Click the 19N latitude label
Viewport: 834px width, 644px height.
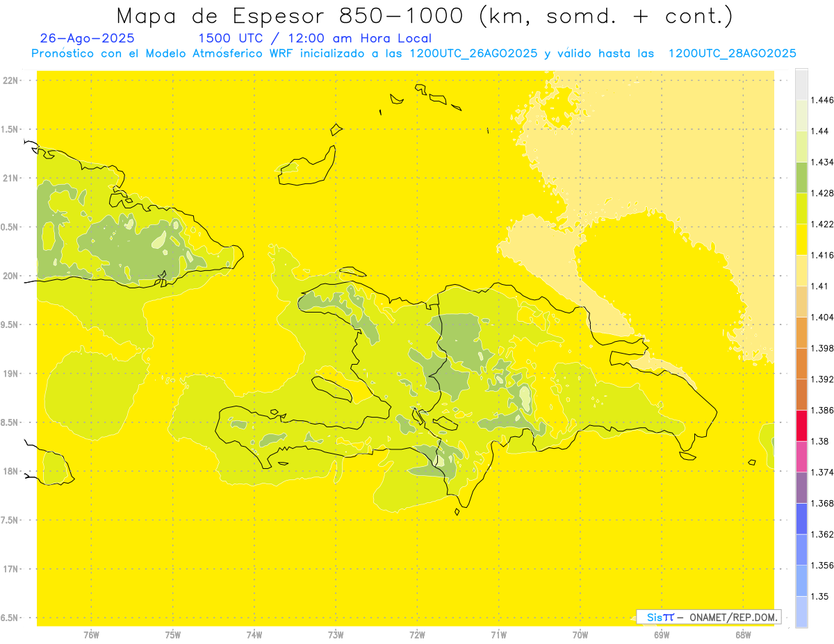10,374
